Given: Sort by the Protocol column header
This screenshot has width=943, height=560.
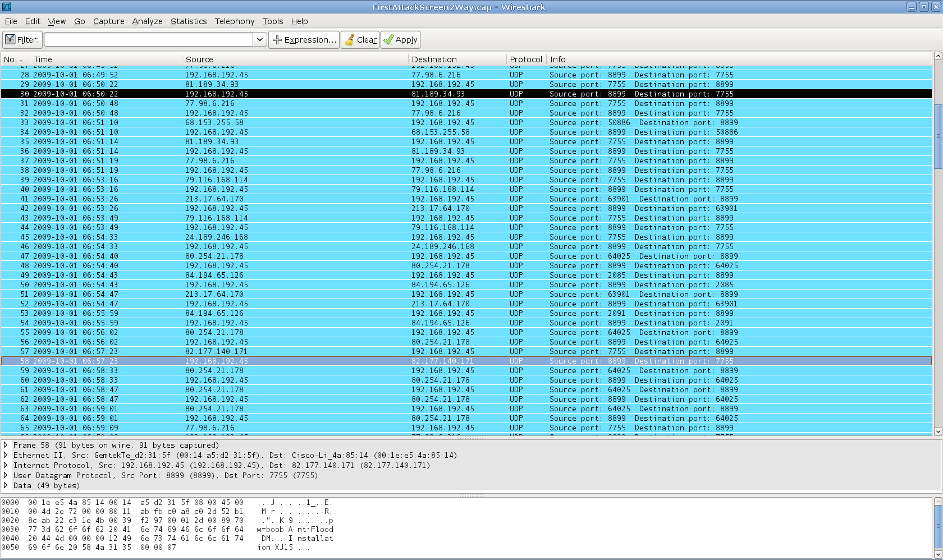Looking at the screenshot, I should 526,59.
